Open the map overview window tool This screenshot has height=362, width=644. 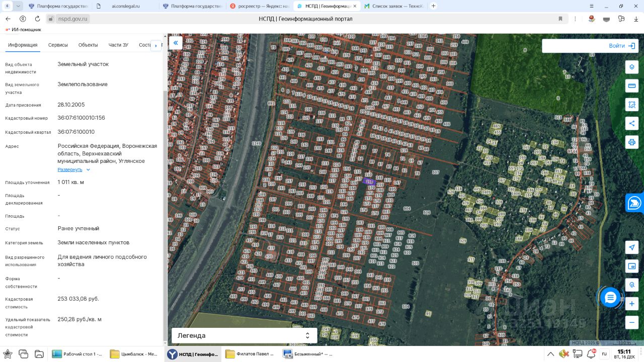632,266
